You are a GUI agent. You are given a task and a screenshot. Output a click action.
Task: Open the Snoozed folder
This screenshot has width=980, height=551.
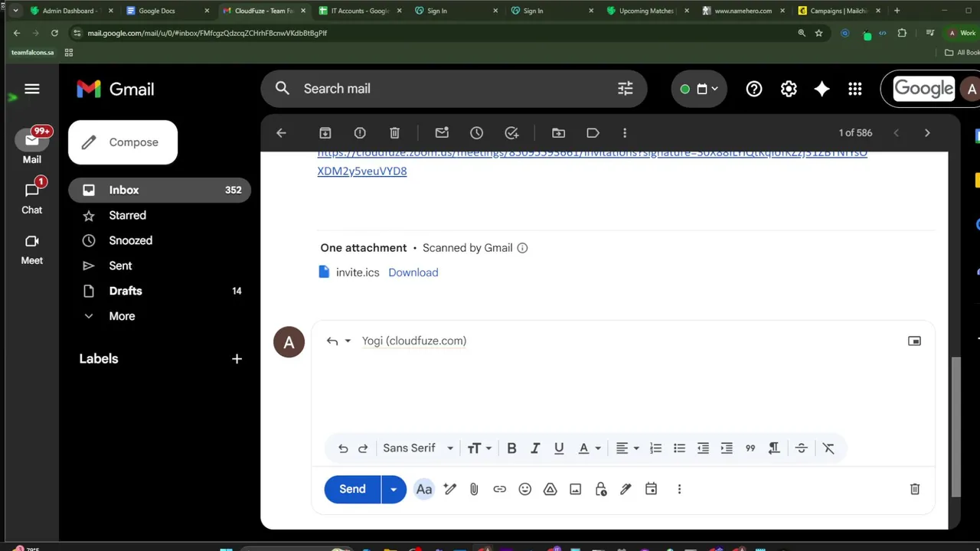(x=159, y=240)
